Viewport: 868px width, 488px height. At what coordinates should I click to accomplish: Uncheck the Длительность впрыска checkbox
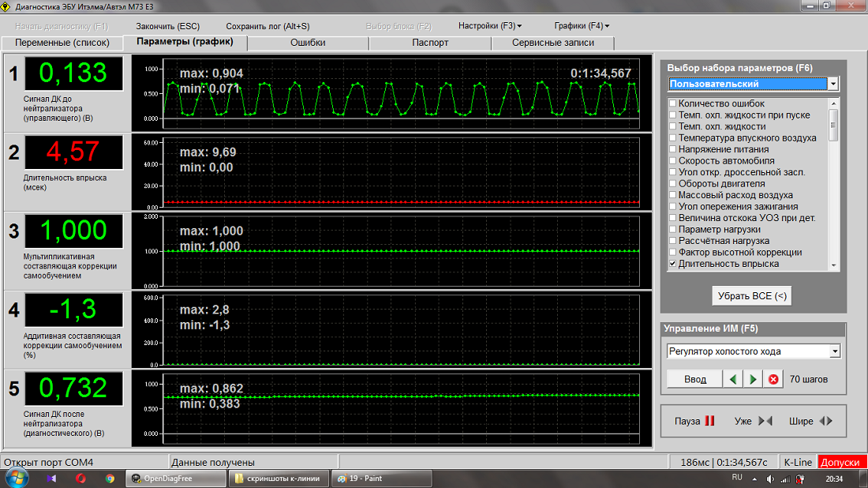coord(672,264)
